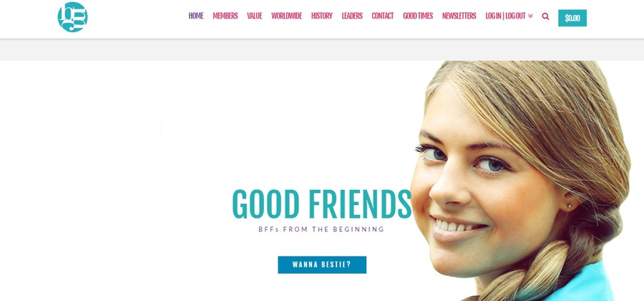View the Leaders page
This screenshot has height=301, width=644.
(352, 16)
